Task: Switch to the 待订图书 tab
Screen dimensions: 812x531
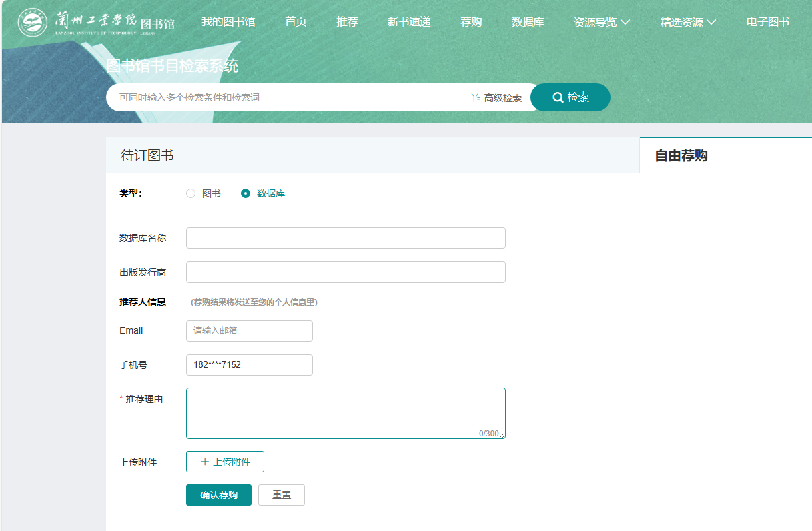Action: (147, 155)
